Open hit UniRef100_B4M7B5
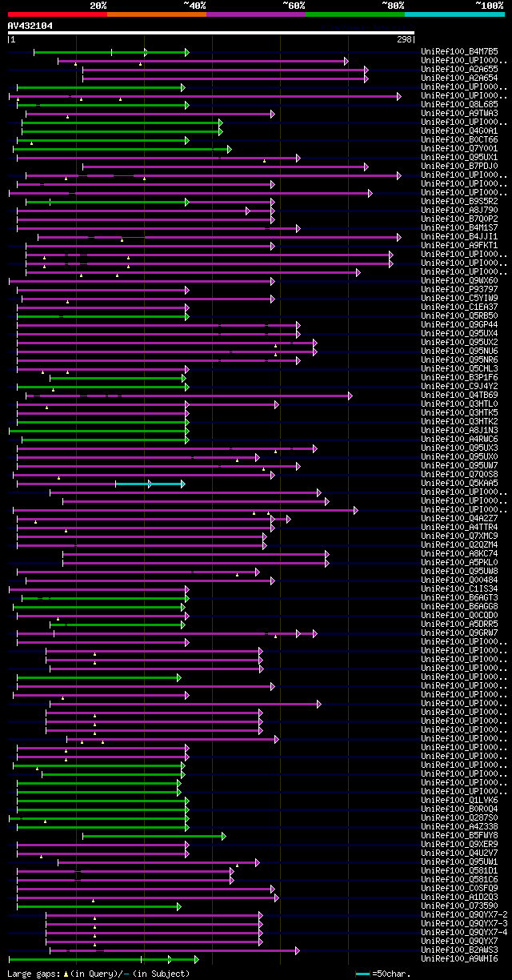 (459, 52)
